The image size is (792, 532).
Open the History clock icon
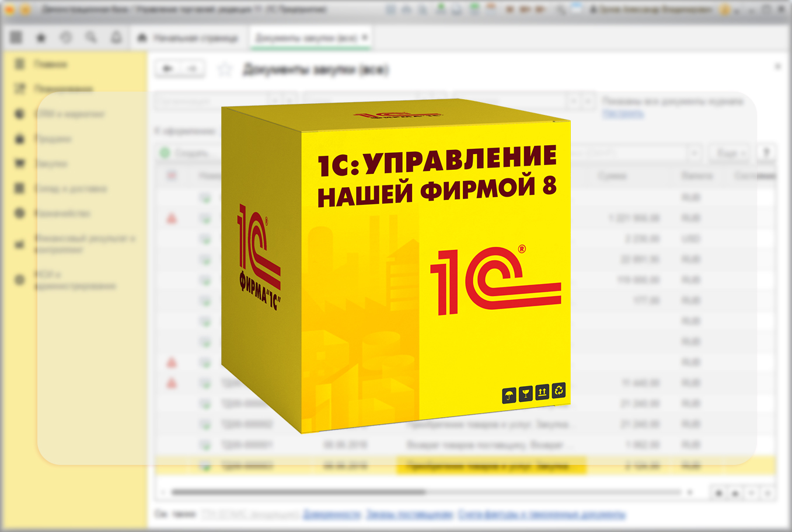coord(66,37)
